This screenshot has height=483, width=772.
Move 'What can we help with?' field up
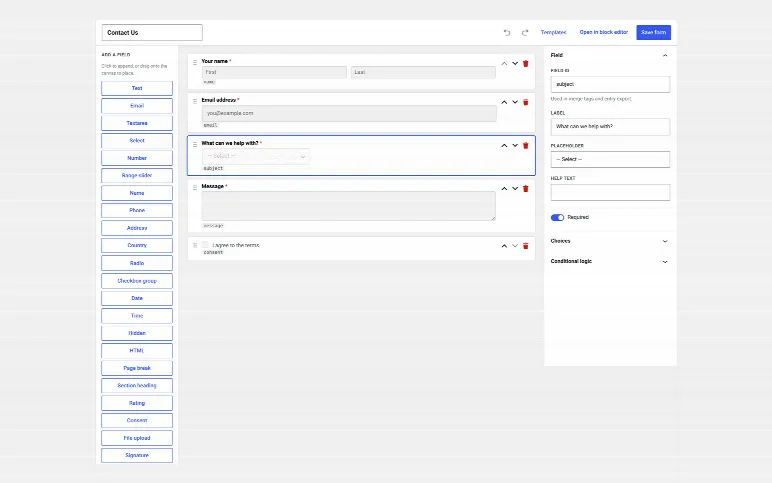[504, 146]
